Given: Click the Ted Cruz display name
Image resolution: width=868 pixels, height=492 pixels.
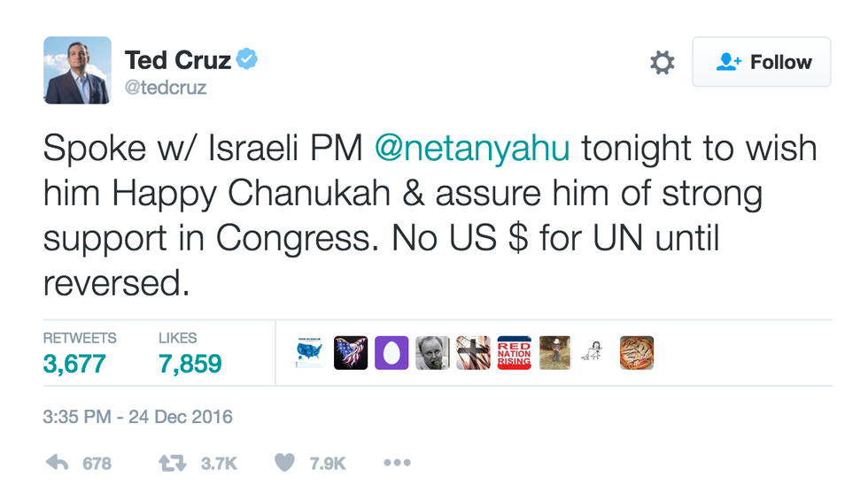Looking at the screenshot, I should point(177,60).
